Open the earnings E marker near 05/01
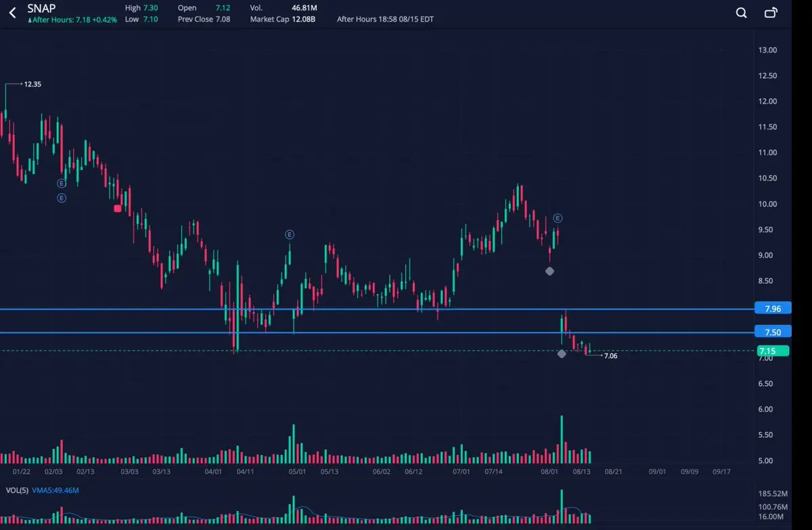 (289, 234)
